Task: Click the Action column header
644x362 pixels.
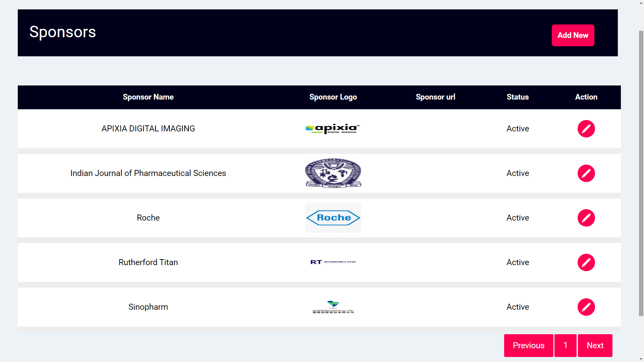Action: point(586,97)
